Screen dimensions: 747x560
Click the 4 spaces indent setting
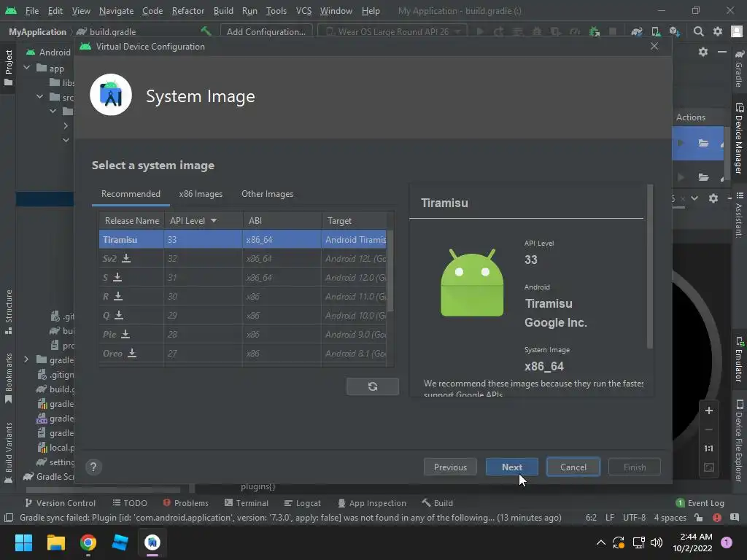(670, 518)
